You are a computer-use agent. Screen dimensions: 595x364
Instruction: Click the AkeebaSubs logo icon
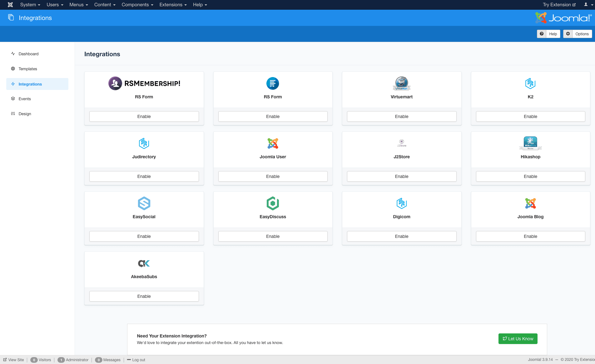click(144, 263)
